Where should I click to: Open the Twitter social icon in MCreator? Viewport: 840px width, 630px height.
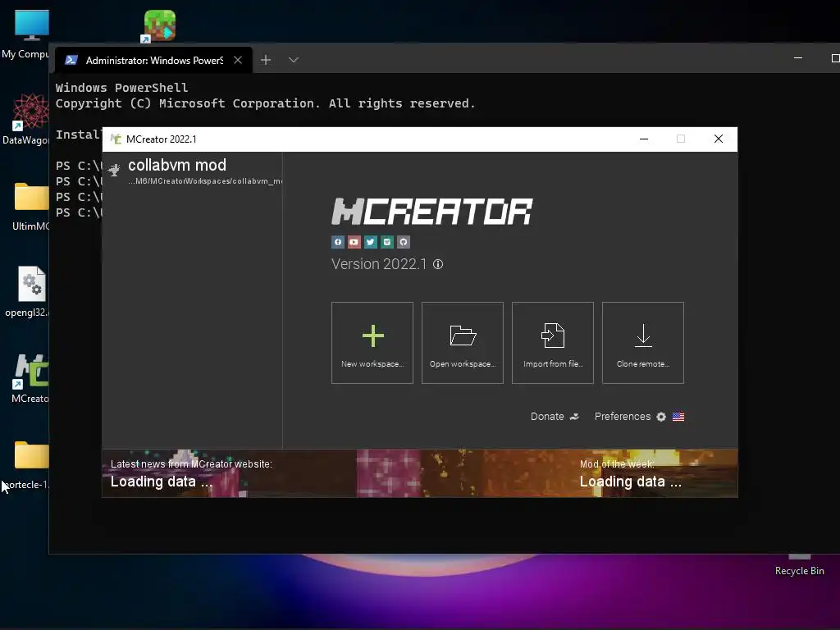tap(371, 242)
